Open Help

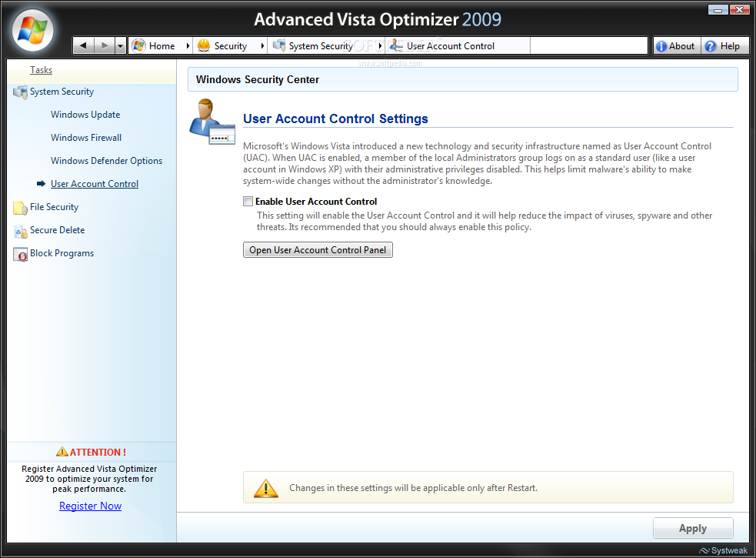[x=724, y=46]
